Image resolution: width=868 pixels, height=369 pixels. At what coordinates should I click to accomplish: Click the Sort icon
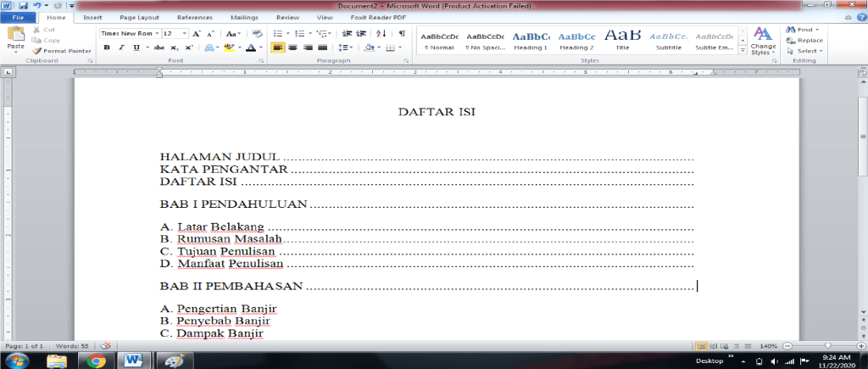(381, 33)
